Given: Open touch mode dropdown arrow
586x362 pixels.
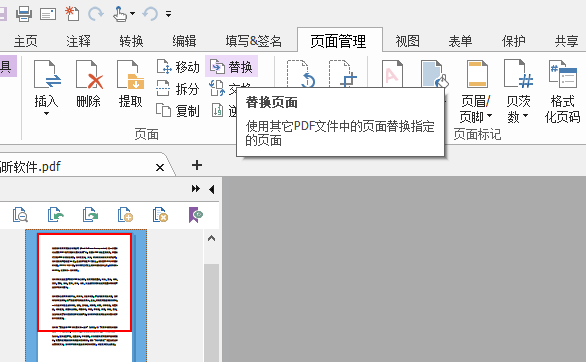Looking at the screenshot, I should (132, 14).
